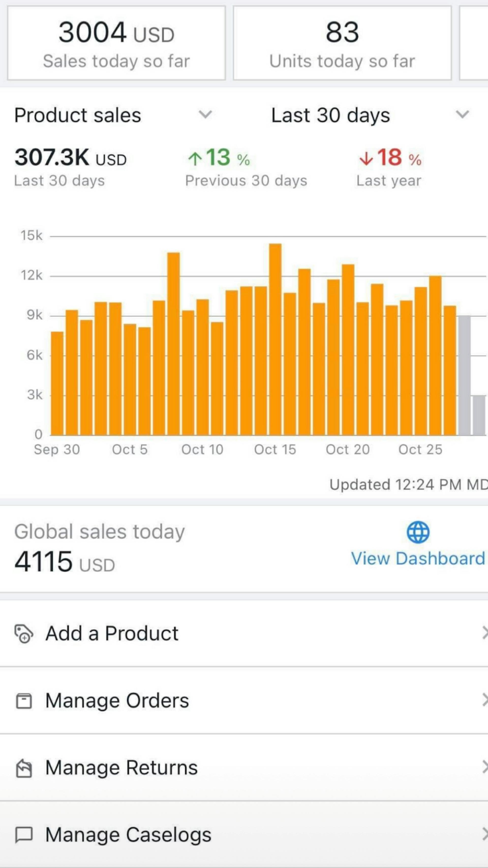Tap the Manage Orders box icon
Image resolution: width=488 pixels, height=868 pixels.
tap(24, 701)
